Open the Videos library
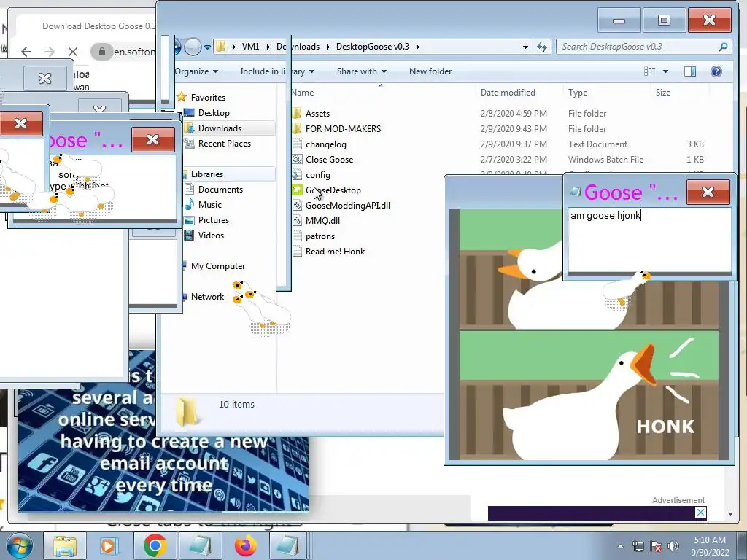 (x=211, y=236)
